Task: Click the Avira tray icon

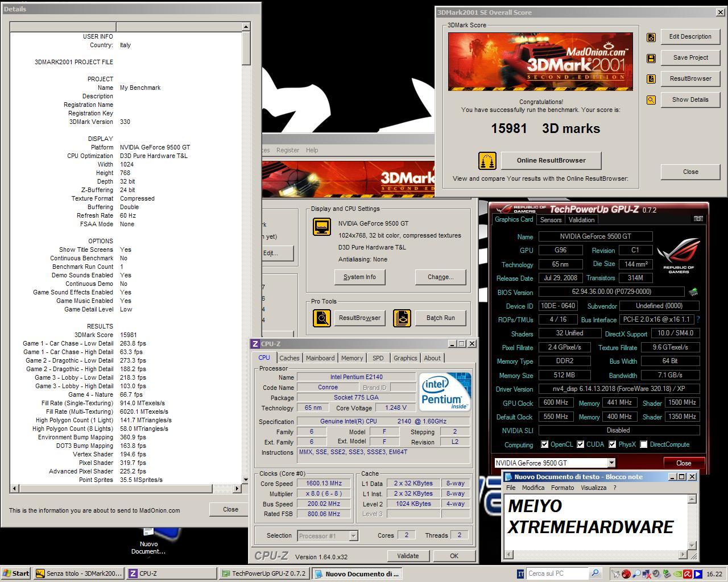Action: click(x=687, y=574)
